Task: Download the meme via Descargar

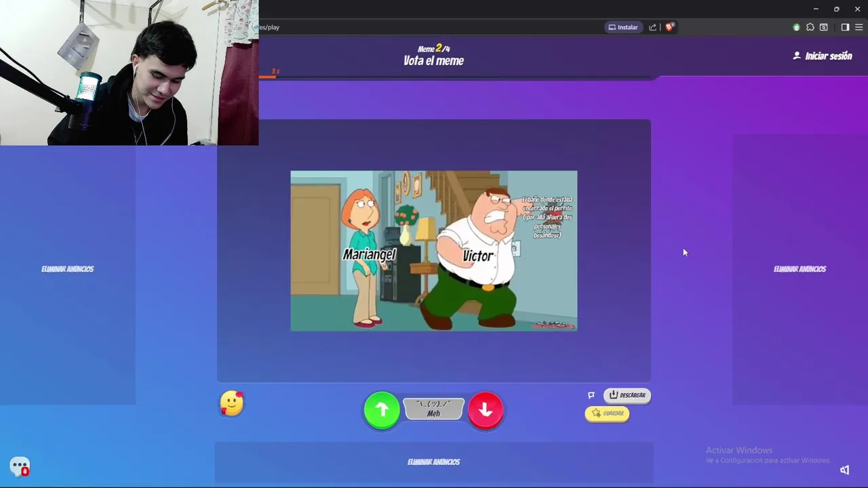Action: click(x=627, y=395)
